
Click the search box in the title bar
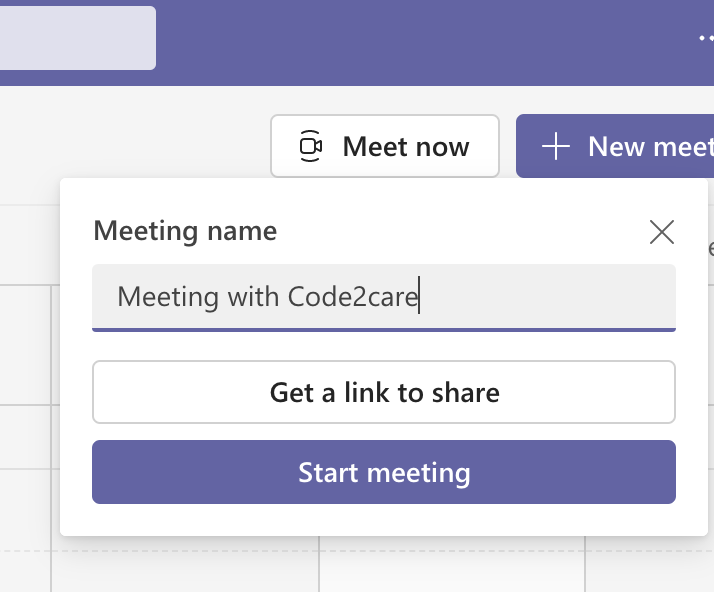click(77, 38)
